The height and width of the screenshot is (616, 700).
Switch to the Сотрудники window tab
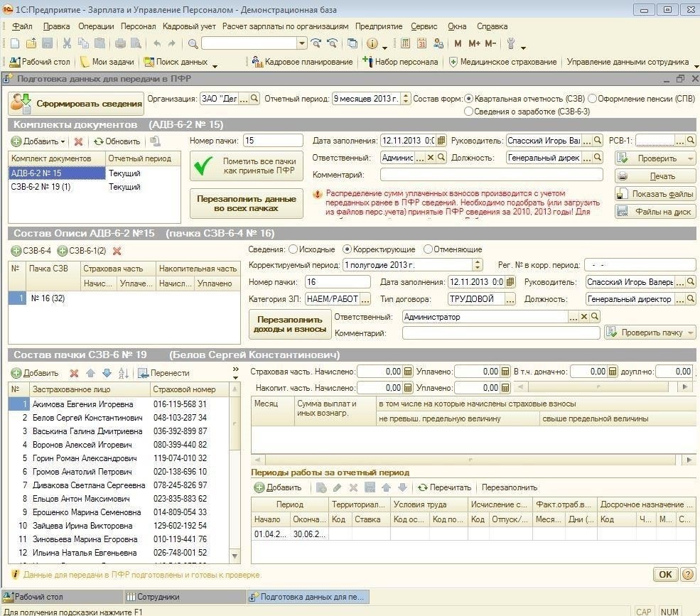[185, 597]
